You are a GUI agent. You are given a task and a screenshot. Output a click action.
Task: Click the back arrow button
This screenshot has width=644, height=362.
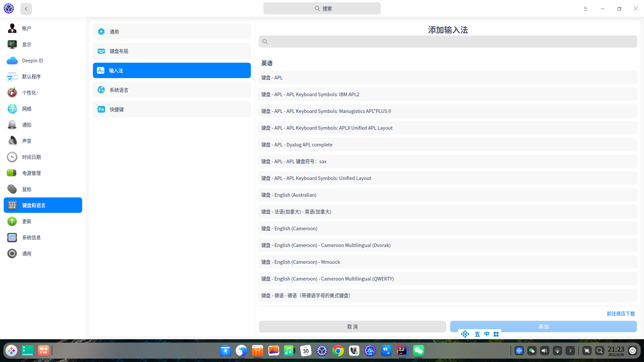click(26, 9)
